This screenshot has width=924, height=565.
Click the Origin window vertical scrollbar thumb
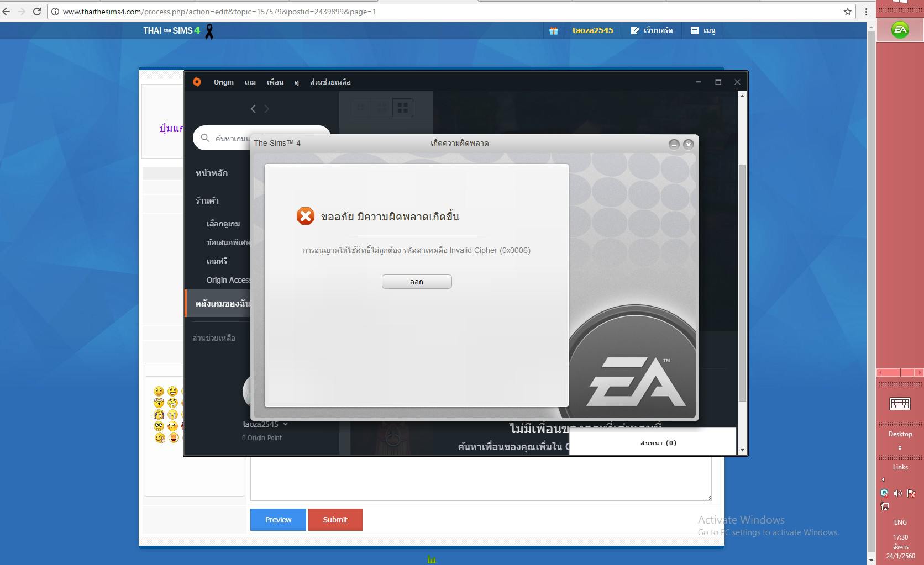742,283
